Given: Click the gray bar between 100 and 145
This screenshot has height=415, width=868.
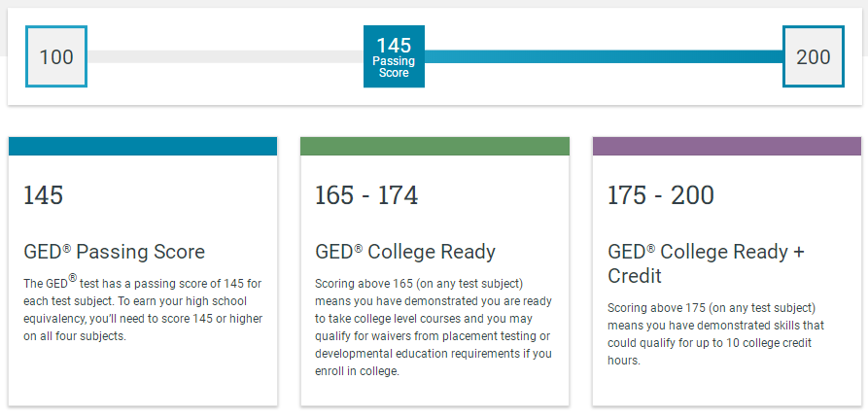Looking at the screenshot, I should [x=226, y=56].
